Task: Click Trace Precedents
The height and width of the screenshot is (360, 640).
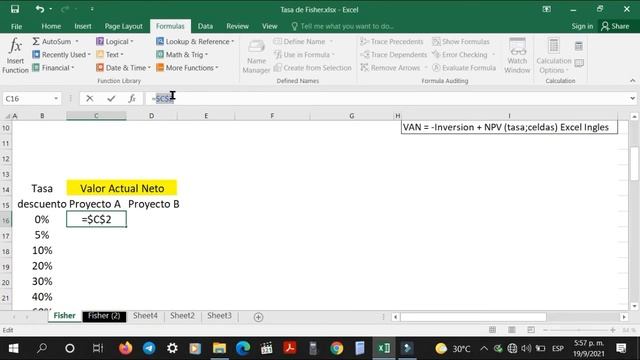Action: [x=392, y=42]
